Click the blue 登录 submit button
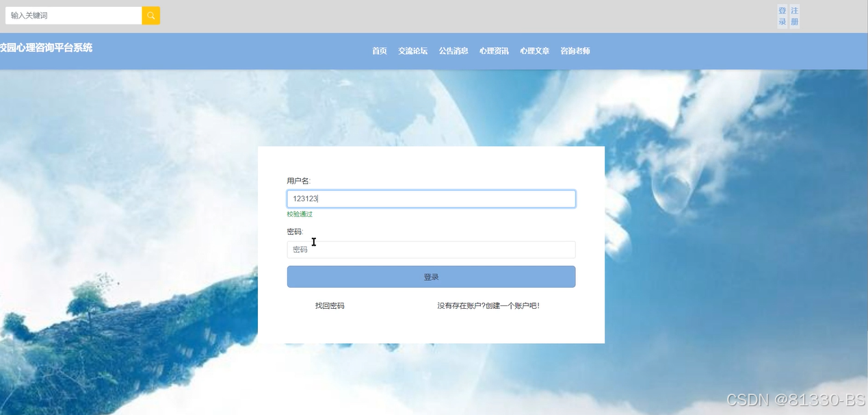 click(x=431, y=277)
